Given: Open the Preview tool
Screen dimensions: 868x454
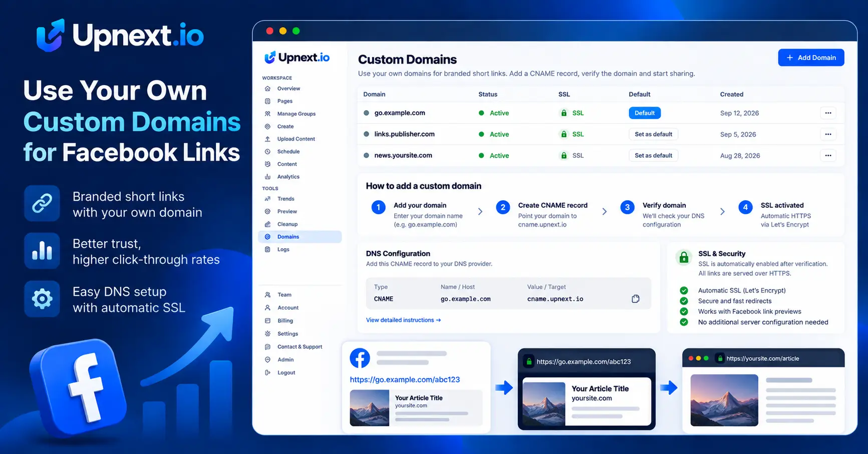Looking at the screenshot, I should point(287,212).
